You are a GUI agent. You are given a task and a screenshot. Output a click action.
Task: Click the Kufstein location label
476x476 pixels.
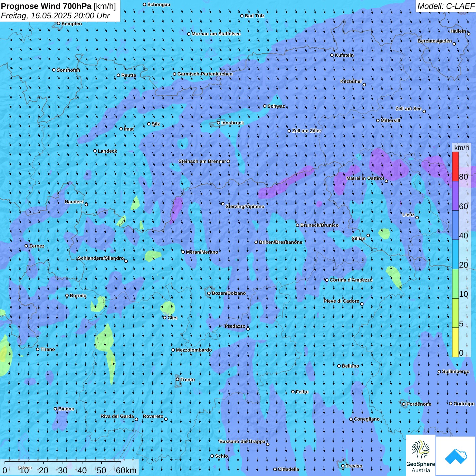tap(344, 55)
